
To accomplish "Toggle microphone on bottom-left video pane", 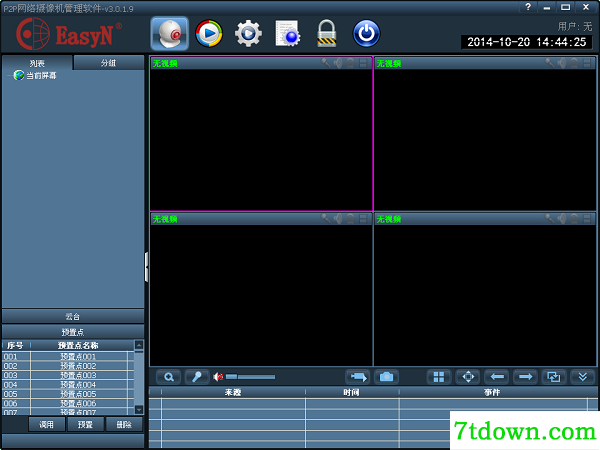I will (x=326, y=219).
